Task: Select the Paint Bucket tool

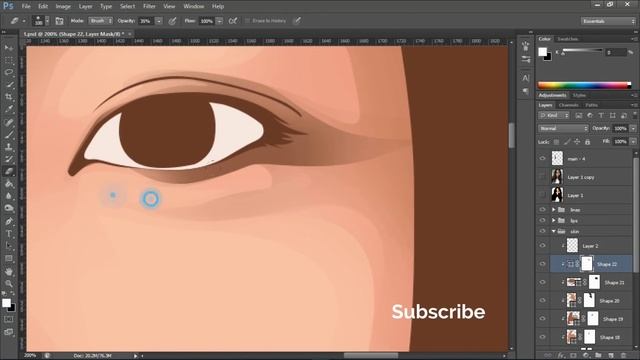Action: click(9, 184)
